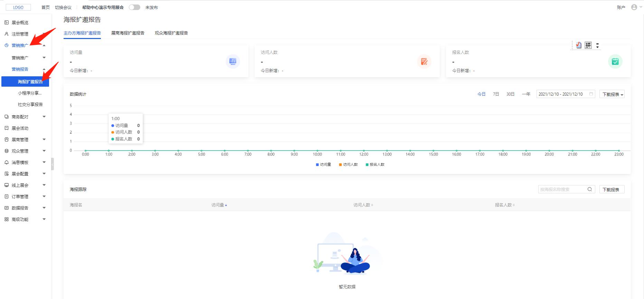This screenshot has width=644, height=299.
Task: Click the search magnifier in poster search
Action: pyautogui.click(x=590, y=189)
